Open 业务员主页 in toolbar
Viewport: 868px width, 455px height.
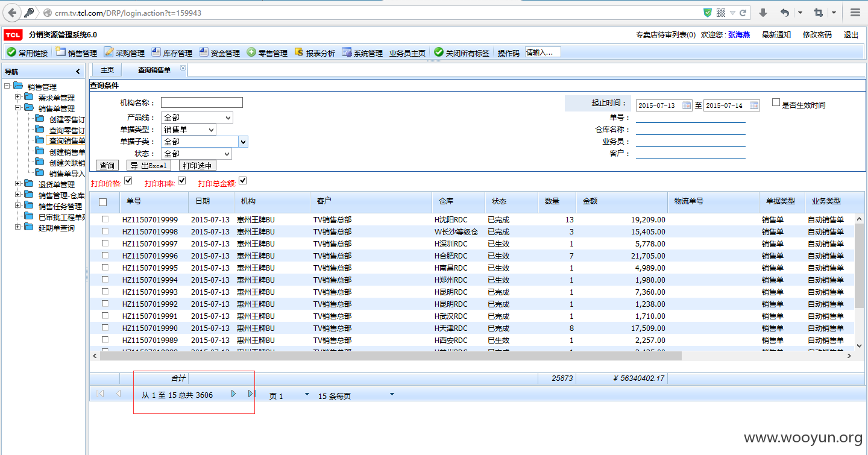[x=407, y=53]
